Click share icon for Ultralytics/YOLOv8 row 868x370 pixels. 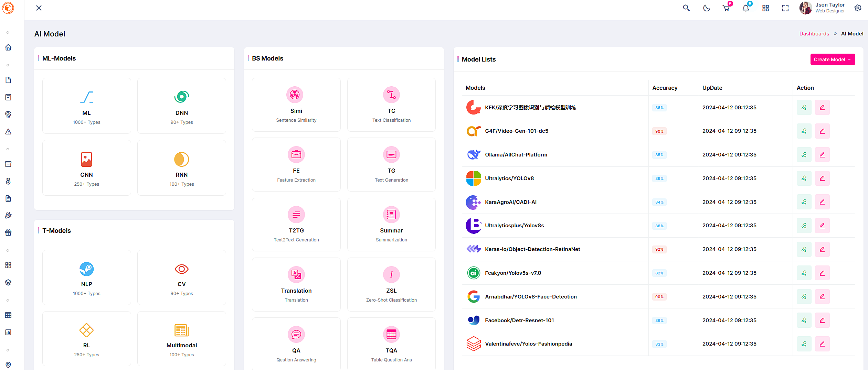coord(804,178)
